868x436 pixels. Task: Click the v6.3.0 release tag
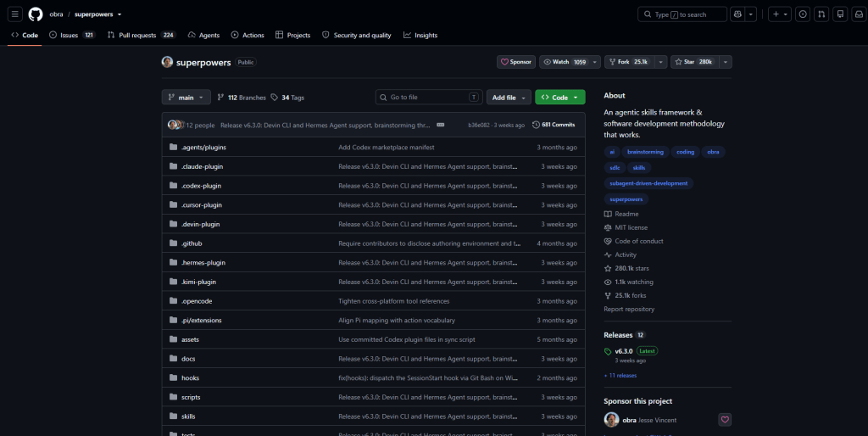[x=623, y=351]
